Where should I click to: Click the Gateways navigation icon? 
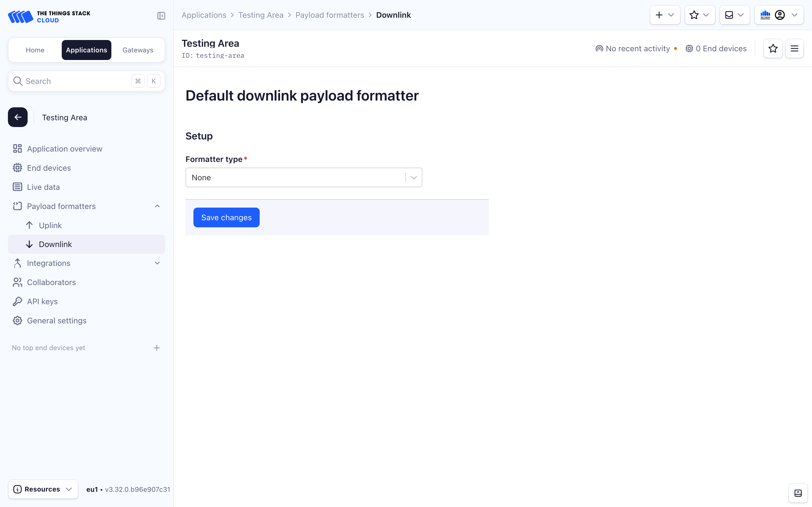point(137,50)
